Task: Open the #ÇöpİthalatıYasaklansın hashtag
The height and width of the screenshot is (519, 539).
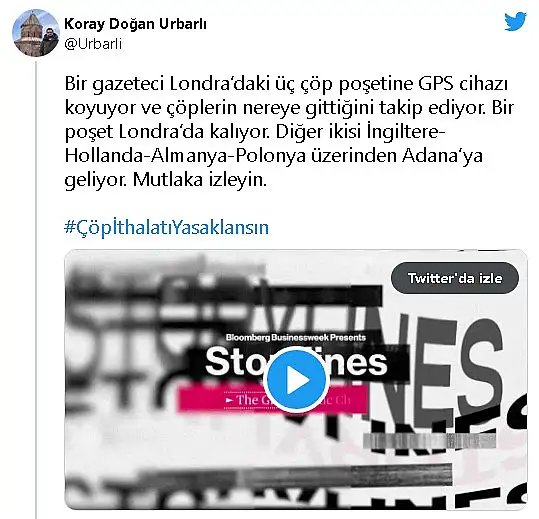Action: [166, 228]
